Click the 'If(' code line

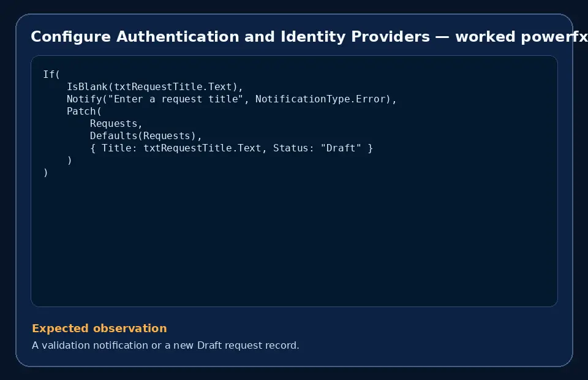coord(51,74)
